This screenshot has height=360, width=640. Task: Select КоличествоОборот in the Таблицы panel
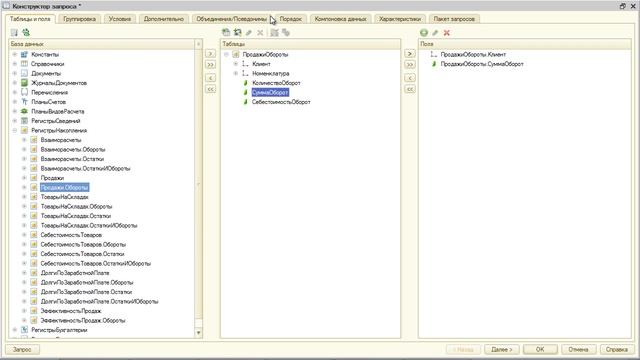[276, 83]
